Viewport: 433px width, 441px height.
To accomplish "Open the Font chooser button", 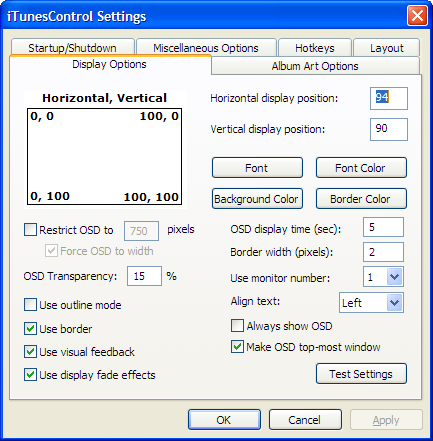I will pos(257,168).
